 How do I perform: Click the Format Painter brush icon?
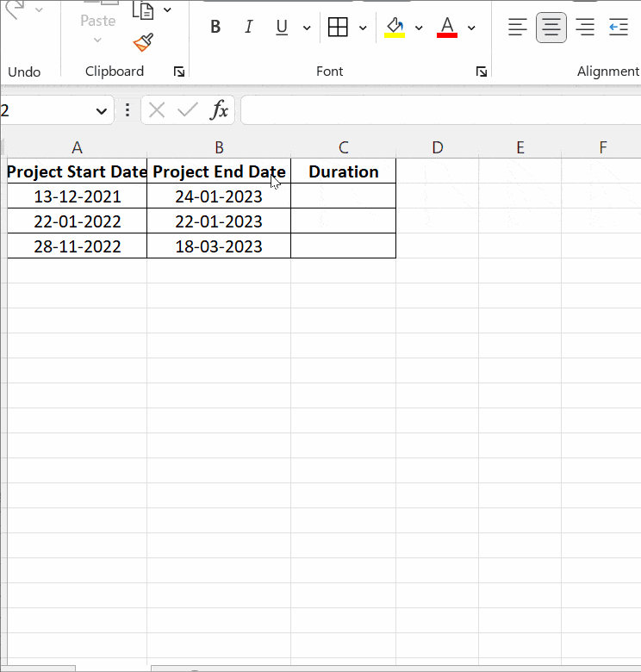[144, 42]
